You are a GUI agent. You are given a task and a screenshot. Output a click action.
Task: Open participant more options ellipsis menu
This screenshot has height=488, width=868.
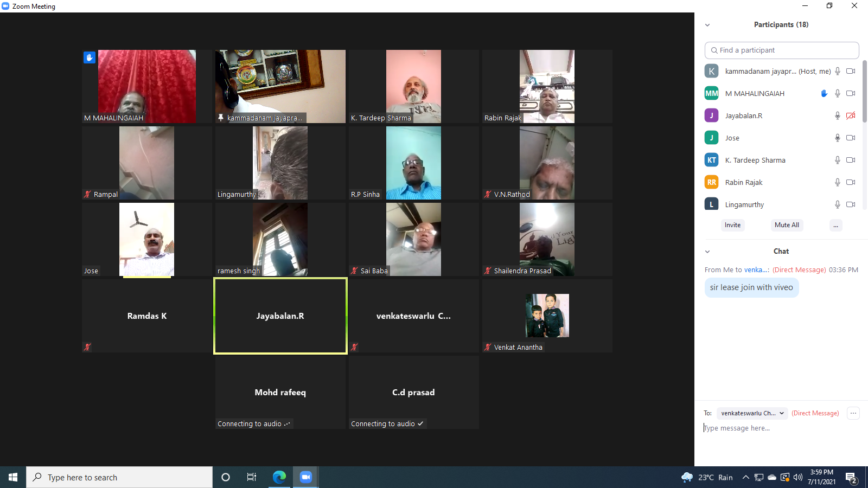835,225
